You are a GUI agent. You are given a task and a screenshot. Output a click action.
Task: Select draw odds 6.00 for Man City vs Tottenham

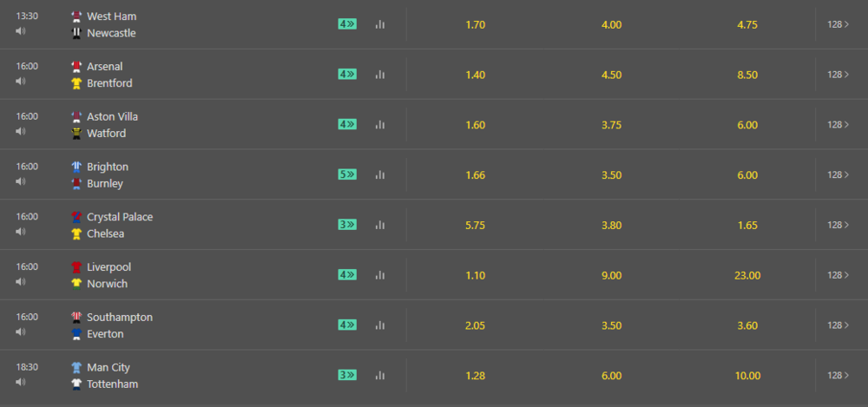pyautogui.click(x=611, y=376)
